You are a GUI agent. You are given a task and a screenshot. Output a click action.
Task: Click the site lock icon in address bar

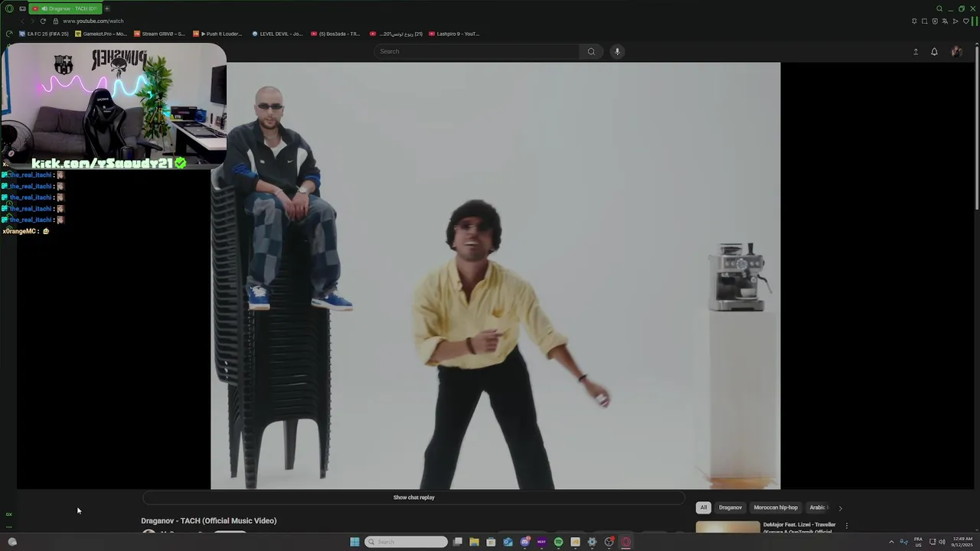(x=55, y=21)
